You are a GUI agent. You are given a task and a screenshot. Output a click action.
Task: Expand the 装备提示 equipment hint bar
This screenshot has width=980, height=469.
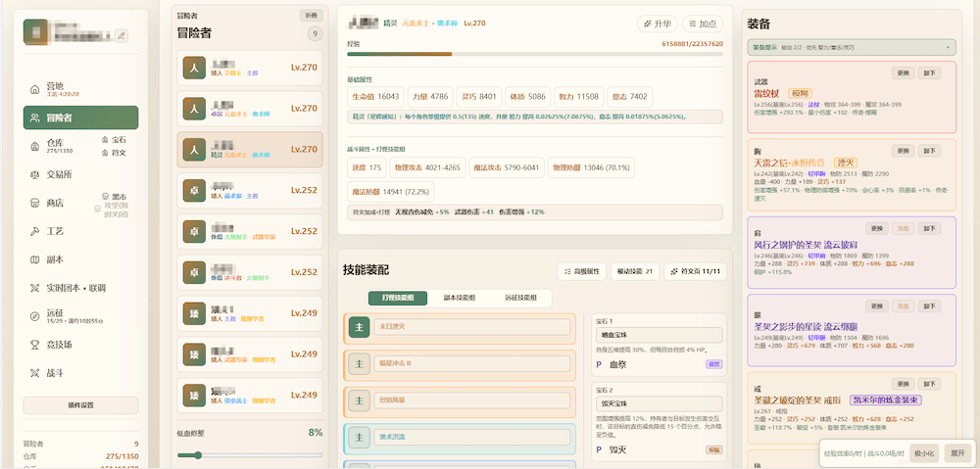(x=852, y=47)
